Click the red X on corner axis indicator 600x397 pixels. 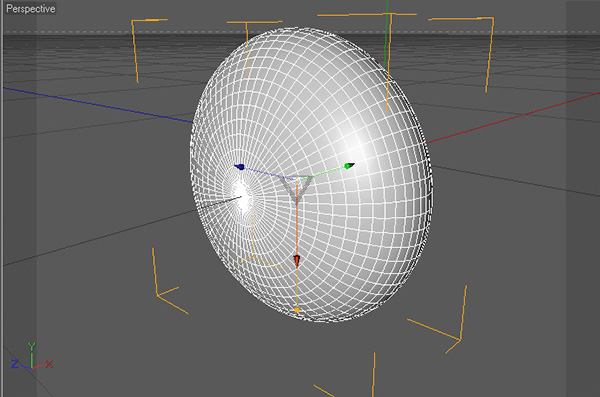tap(48, 363)
